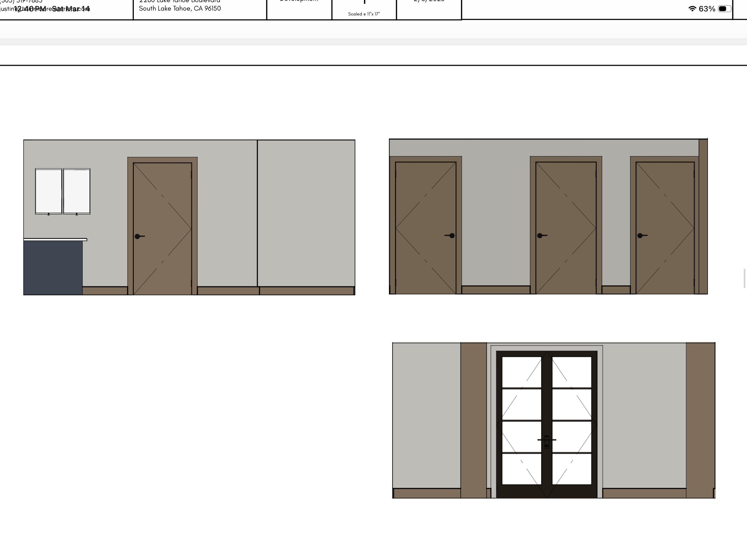Viewport: 747px width, 560px height.
Task: Select the brown column left of the French door
Action: pyautogui.click(x=473, y=420)
